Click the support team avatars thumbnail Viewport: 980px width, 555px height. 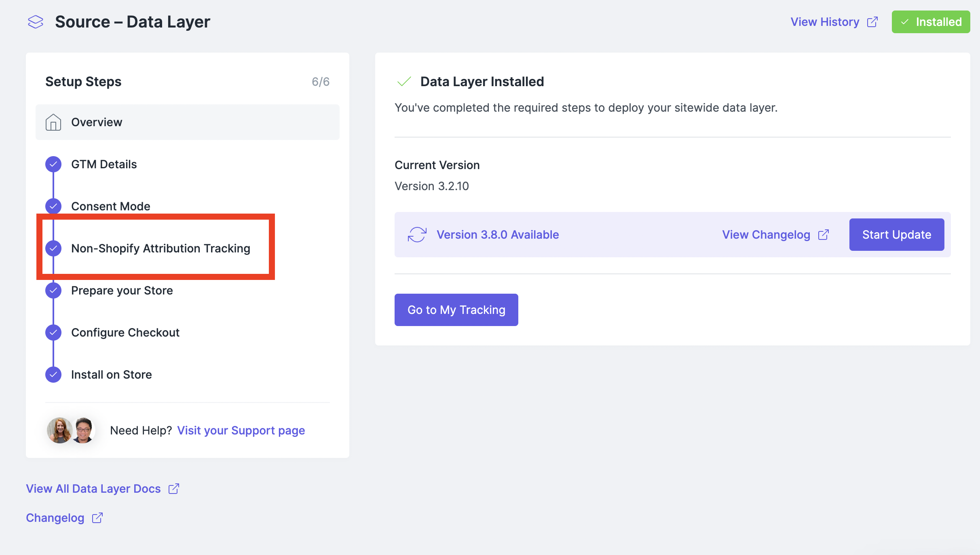click(71, 430)
